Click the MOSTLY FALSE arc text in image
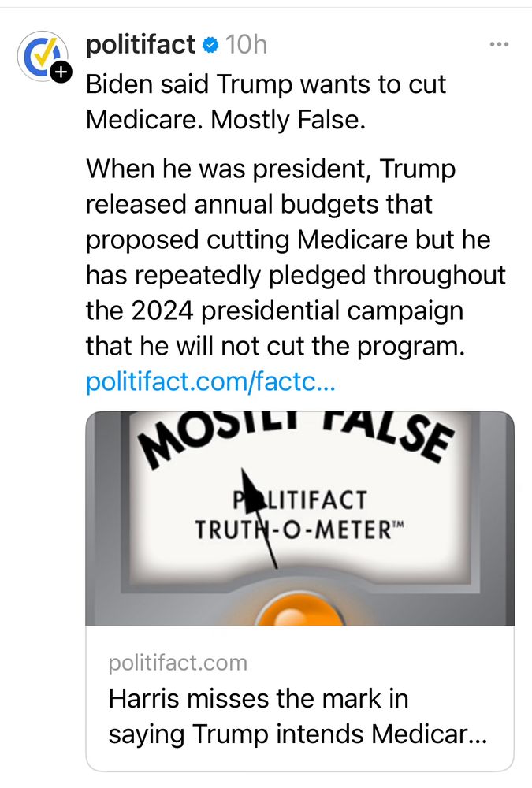 click(x=299, y=438)
